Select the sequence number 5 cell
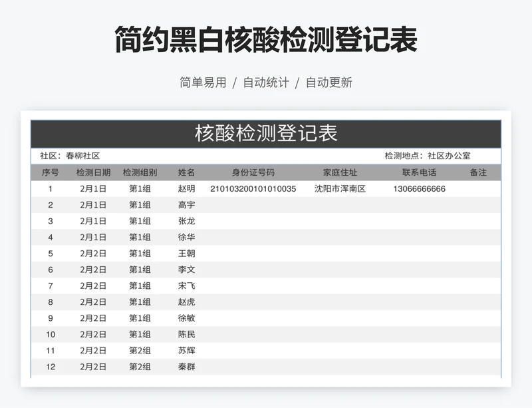The width and height of the screenshot is (532, 408). click(51, 254)
